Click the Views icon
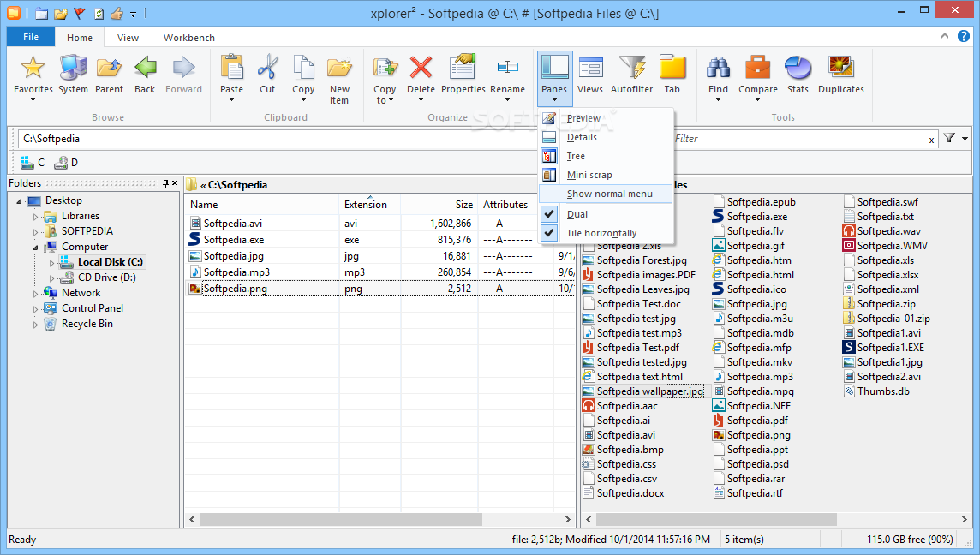 coord(590,68)
